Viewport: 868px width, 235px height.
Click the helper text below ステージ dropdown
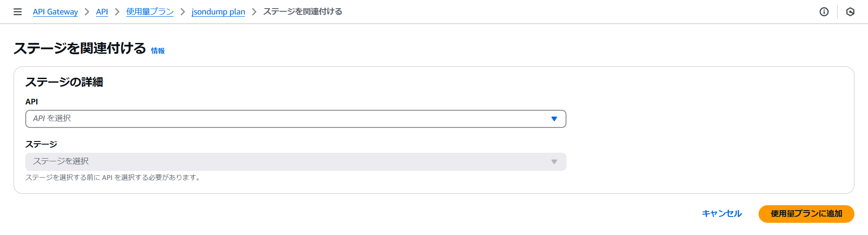tap(113, 178)
